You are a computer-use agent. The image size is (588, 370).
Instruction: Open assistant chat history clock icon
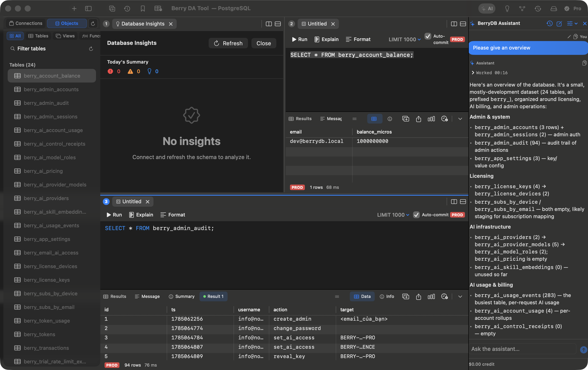[549, 23]
